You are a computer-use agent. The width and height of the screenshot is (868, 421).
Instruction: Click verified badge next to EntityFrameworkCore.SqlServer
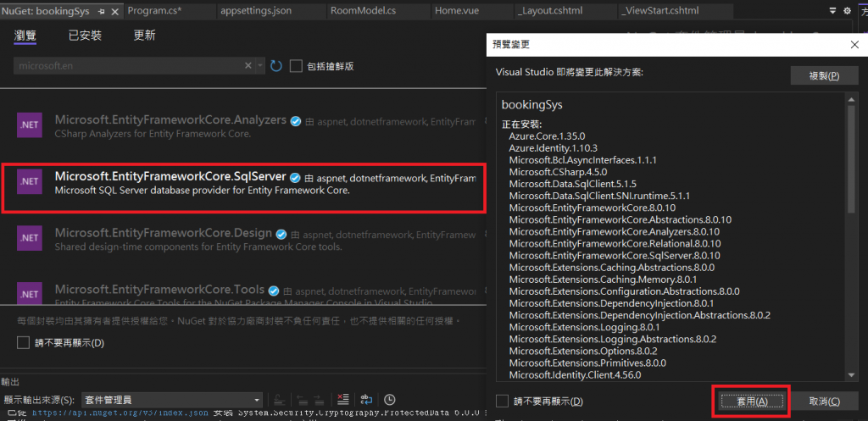pyautogui.click(x=296, y=178)
